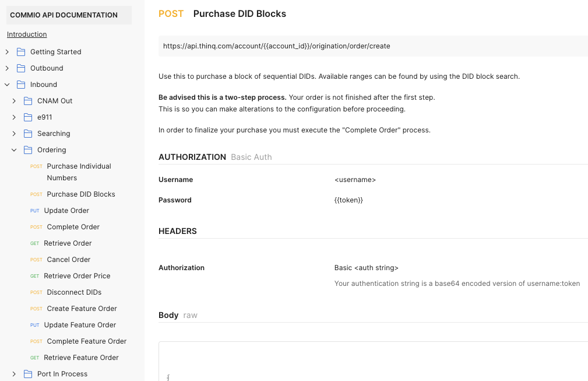This screenshot has width=588, height=381.
Task: Expand the Getting Started section
Action: click(7, 51)
